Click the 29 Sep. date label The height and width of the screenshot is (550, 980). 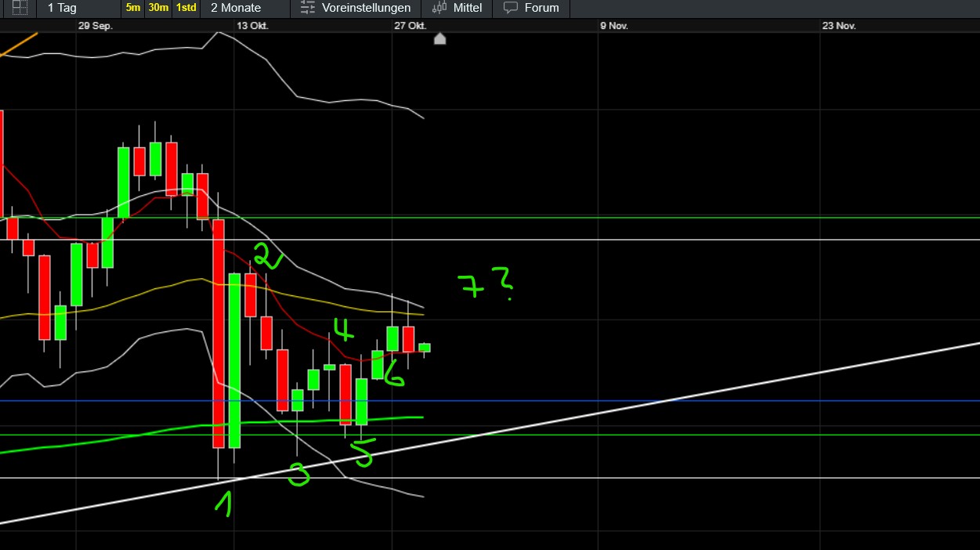(x=96, y=26)
